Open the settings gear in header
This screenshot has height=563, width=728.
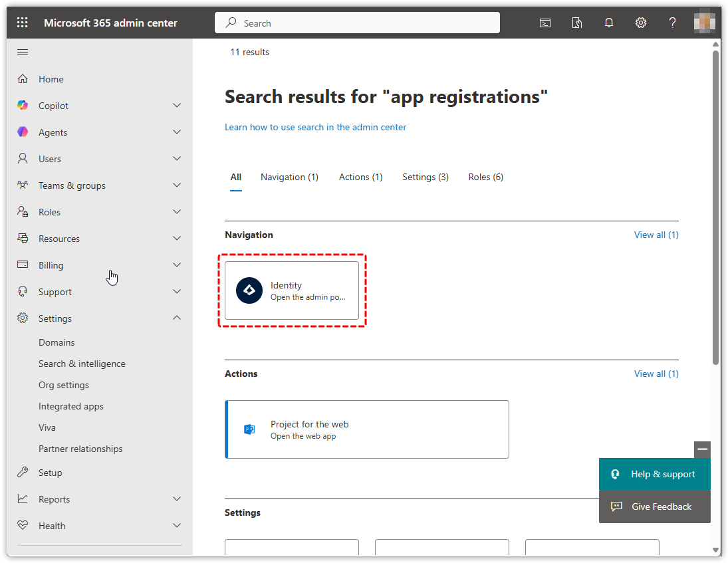[640, 23]
